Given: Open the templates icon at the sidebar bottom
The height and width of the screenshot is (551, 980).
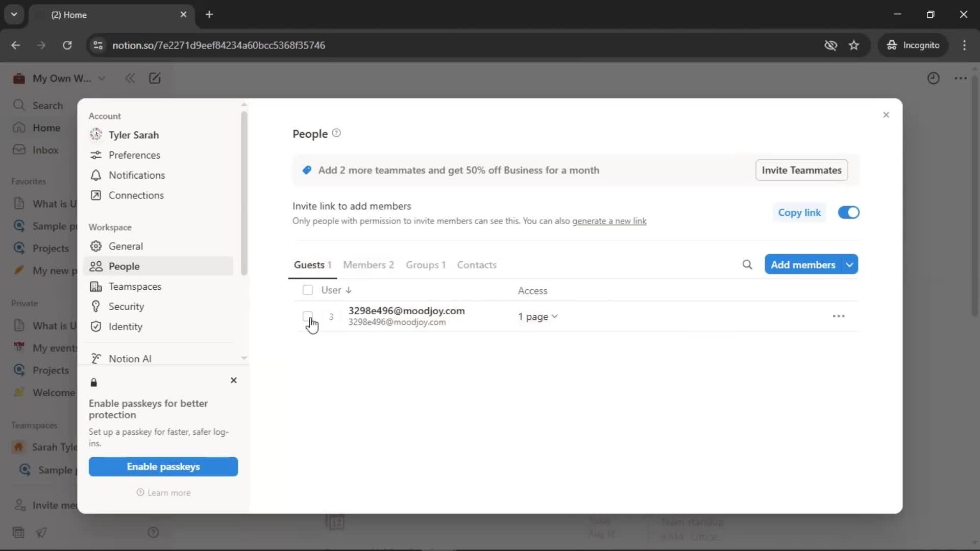Looking at the screenshot, I should click(x=18, y=533).
